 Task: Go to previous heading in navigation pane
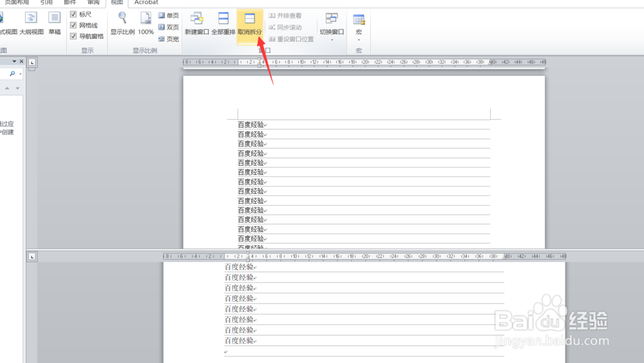(7, 88)
